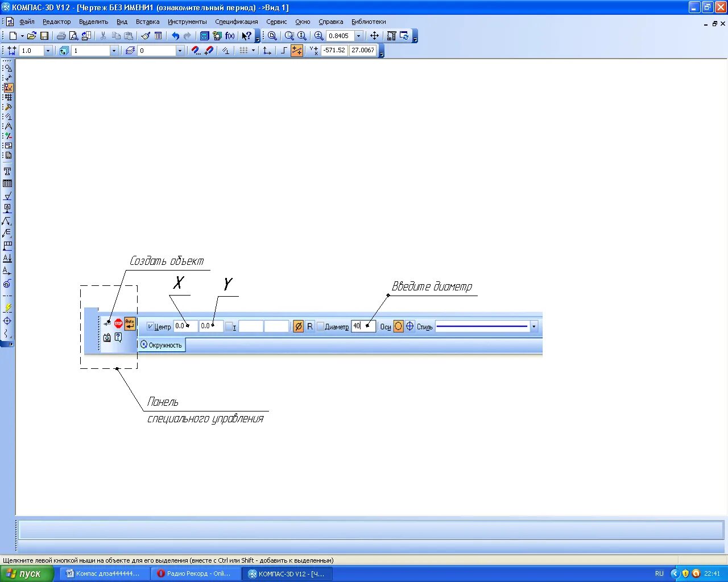Toggle the Центр checkbox
Screen dimensions: 728x582
150,326
